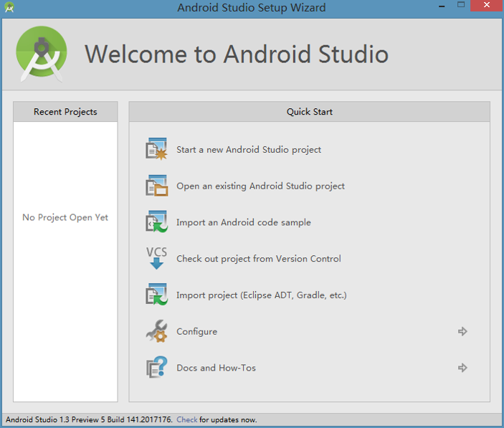Maximize the Setup Wizard window
The width and height of the screenshot is (504, 428).
click(x=461, y=5)
